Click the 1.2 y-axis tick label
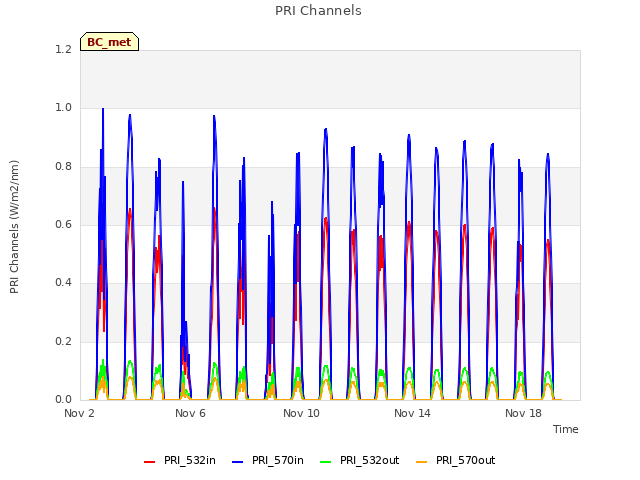This screenshot has width=640, height=480. 63,49
